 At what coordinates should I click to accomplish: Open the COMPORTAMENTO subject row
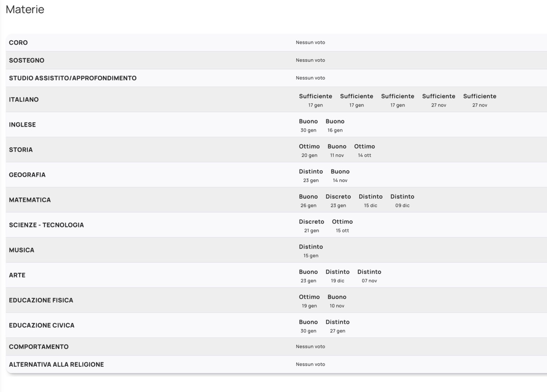(x=276, y=346)
